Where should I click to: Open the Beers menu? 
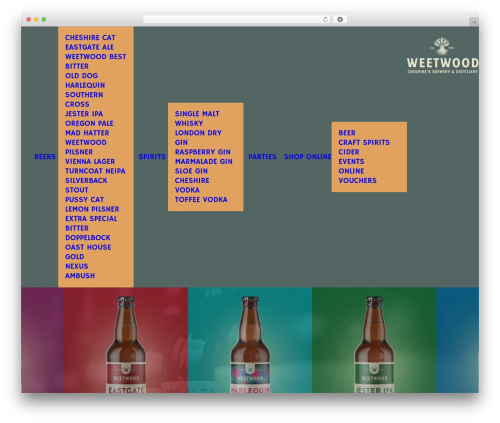[45, 157]
